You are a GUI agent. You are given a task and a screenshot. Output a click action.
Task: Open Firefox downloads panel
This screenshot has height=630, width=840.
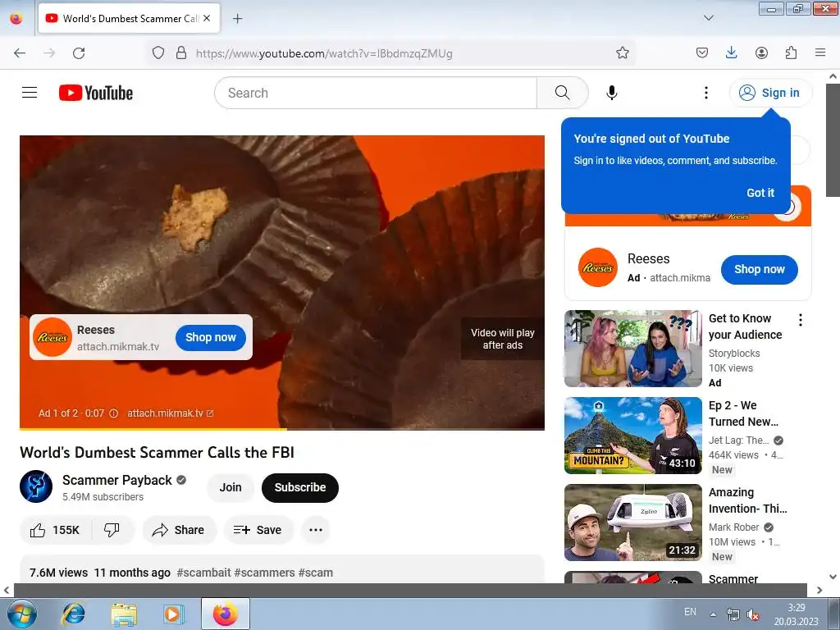pyautogui.click(x=731, y=52)
